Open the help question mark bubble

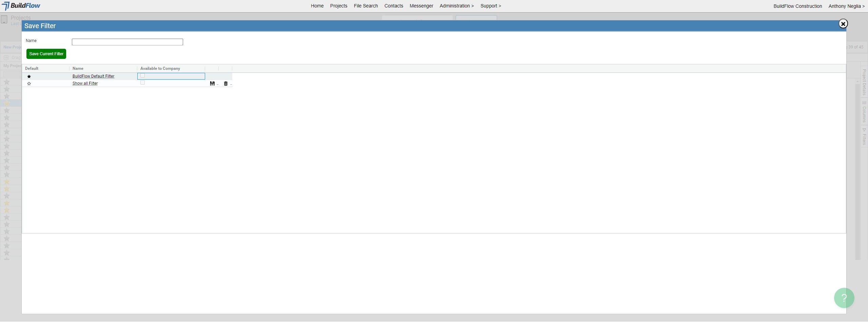(x=844, y=298)
